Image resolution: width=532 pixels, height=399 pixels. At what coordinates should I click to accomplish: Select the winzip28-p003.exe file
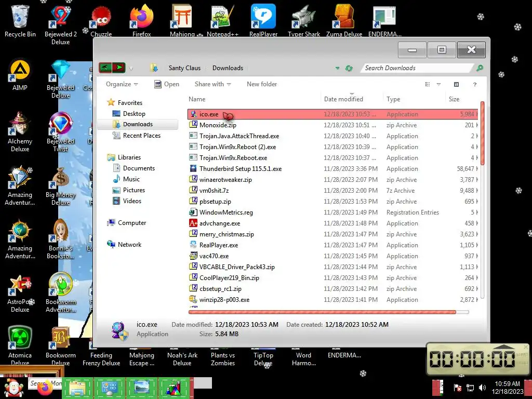(332, 300)
